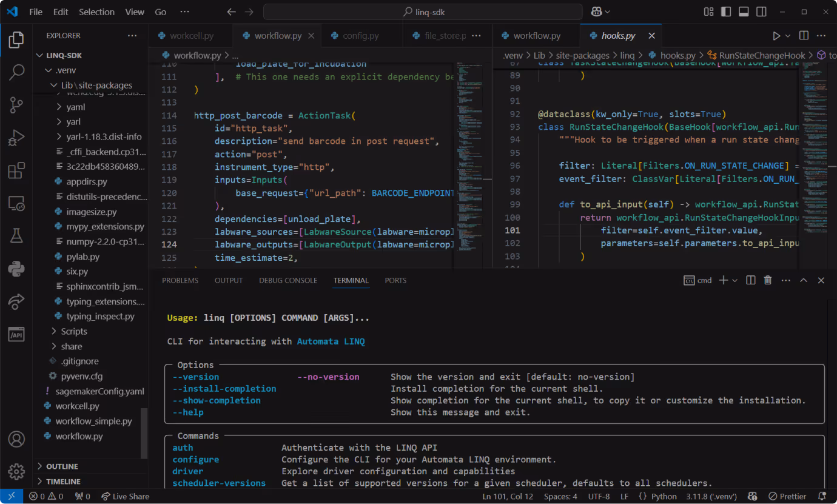Toggle the panel visibility from the title bar
The image size is (837, 504).
coord(744,11)
